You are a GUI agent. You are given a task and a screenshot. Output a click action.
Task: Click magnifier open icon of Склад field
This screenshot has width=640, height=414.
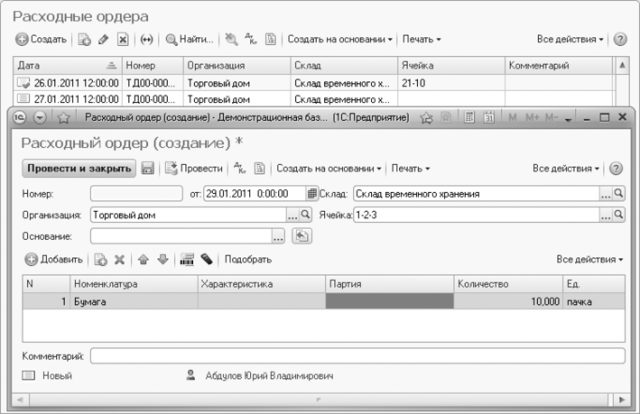coord(619,194)
